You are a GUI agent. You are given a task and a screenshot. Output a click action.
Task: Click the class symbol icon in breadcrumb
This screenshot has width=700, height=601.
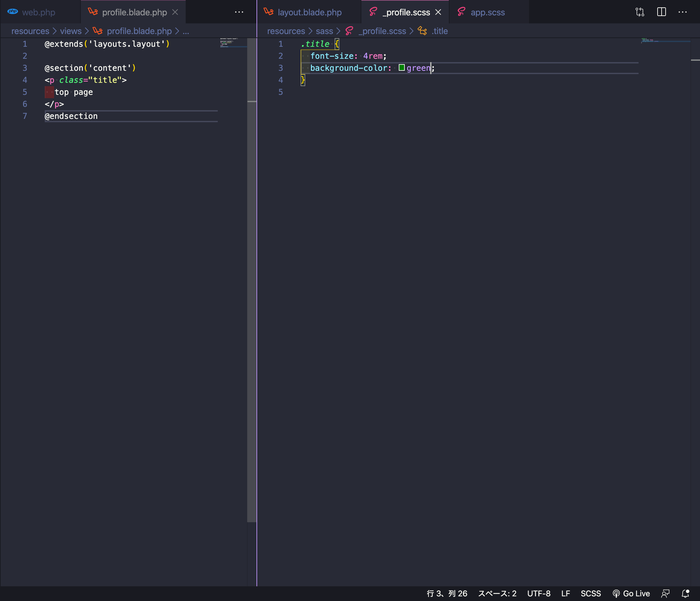pos(422,31)
